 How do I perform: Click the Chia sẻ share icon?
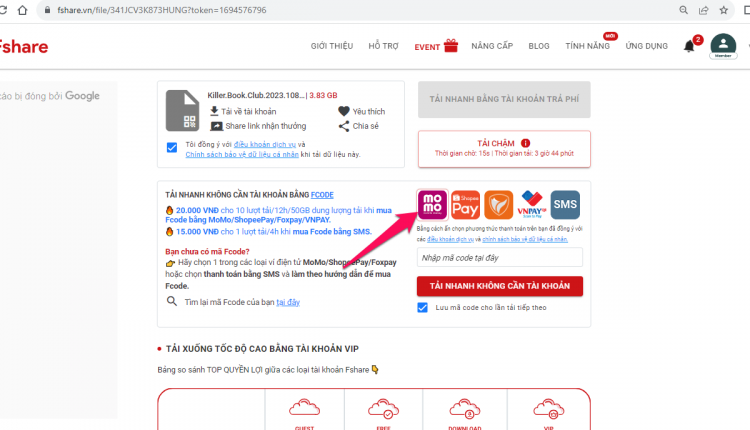344,126
